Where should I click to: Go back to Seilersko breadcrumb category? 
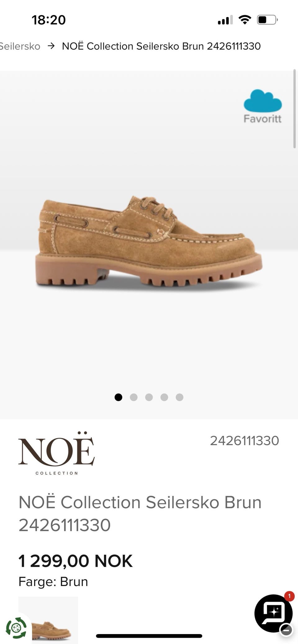[x=20, y=46]
